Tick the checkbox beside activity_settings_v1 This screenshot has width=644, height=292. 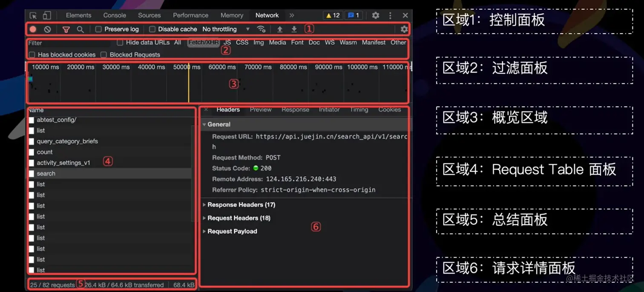point(32,163)
